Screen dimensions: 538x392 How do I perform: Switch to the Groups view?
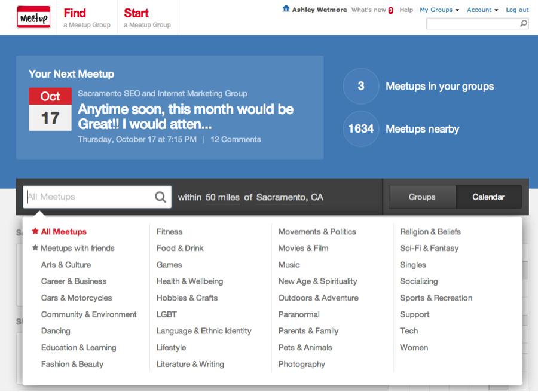tap(423, 197)
